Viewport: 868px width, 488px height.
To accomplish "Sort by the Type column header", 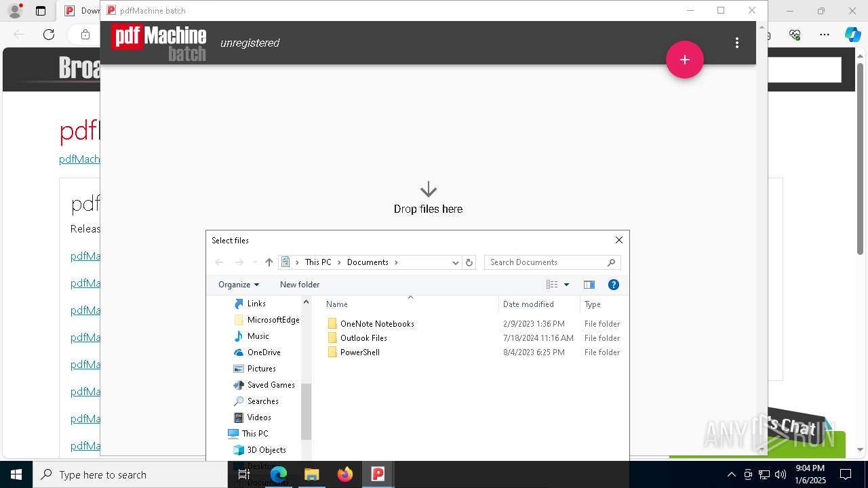I will [x=604, y=304].
